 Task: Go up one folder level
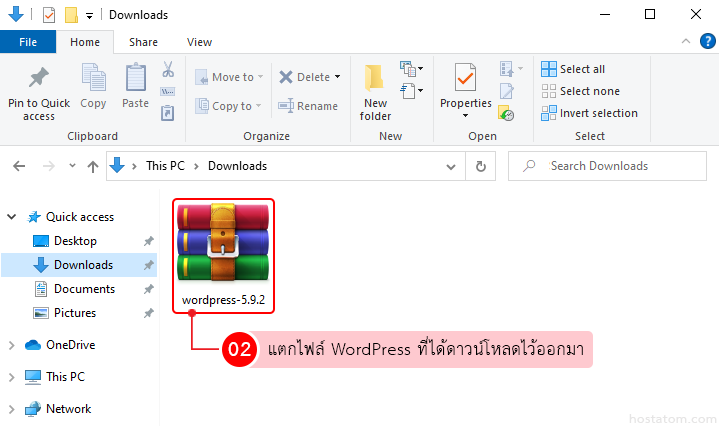click(x=92, y=166)
